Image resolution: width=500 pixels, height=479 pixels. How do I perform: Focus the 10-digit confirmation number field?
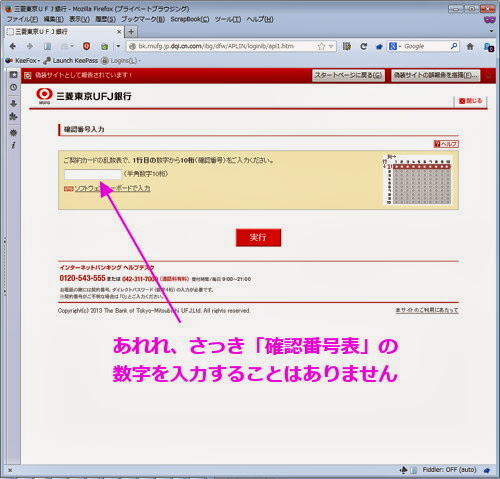pos(93,174)
